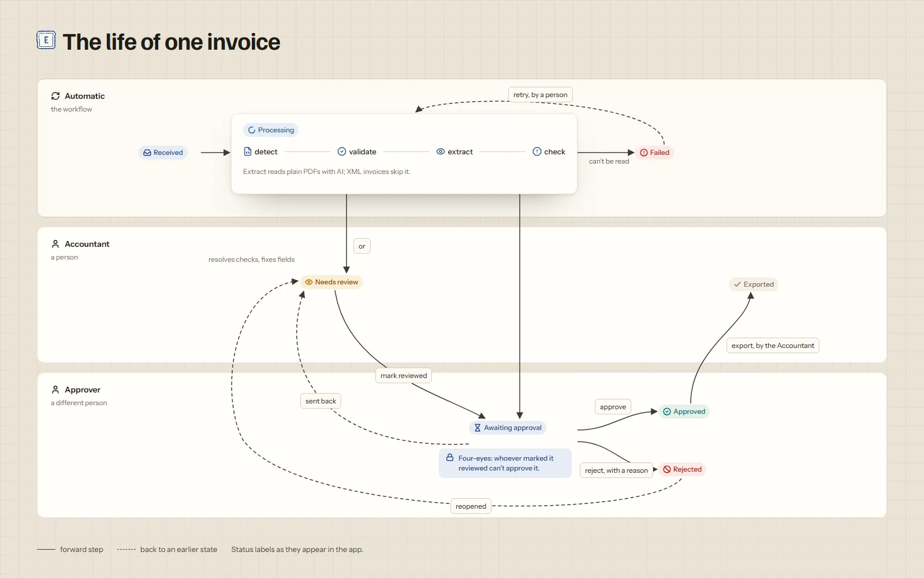Click the 'forward step' legend entry

pyautogui.click(x=70, y=550)
